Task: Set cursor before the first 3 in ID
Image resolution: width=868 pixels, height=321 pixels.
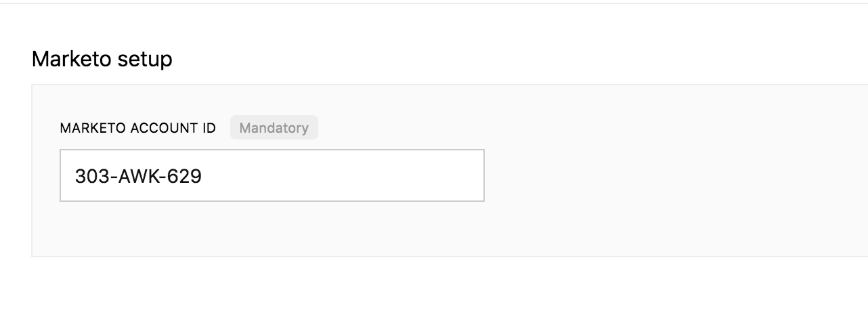Action: point(74,176)
